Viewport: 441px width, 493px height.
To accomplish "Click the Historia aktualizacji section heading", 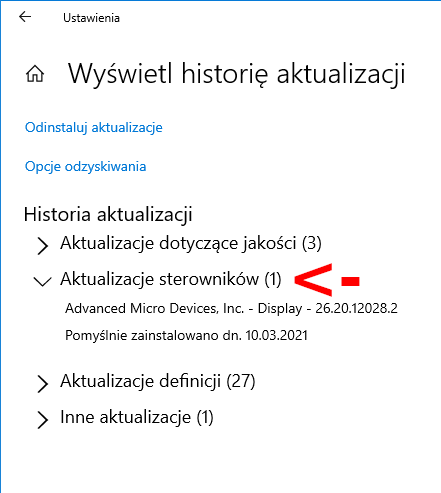I will pyautogui.click(x=108, y=214).
